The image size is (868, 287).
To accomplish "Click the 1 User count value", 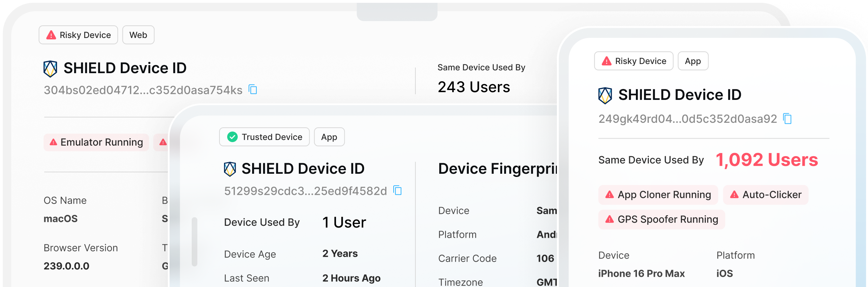I will click(344, 222).
